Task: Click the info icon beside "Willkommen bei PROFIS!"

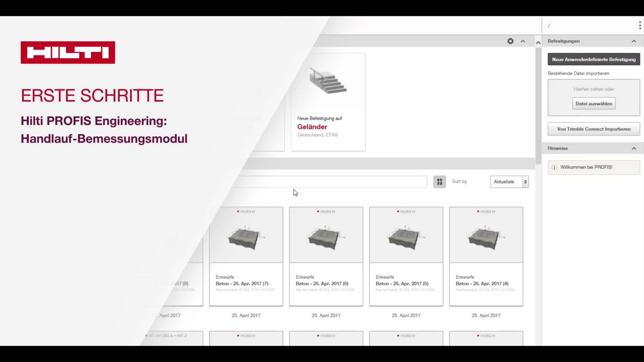Action: (554, 167)
